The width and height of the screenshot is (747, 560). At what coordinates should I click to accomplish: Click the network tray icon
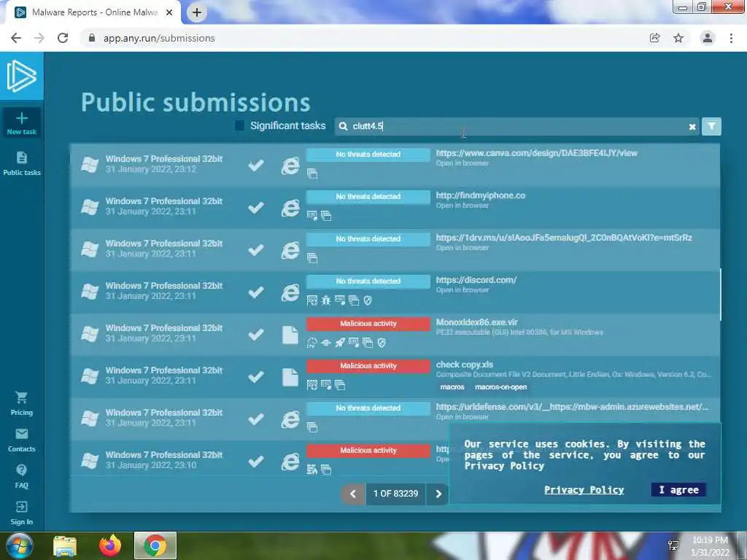click(x=673, y=545)
